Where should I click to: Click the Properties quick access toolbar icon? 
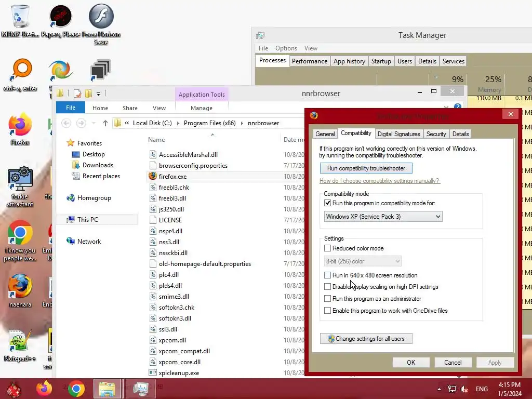point(77,94)
